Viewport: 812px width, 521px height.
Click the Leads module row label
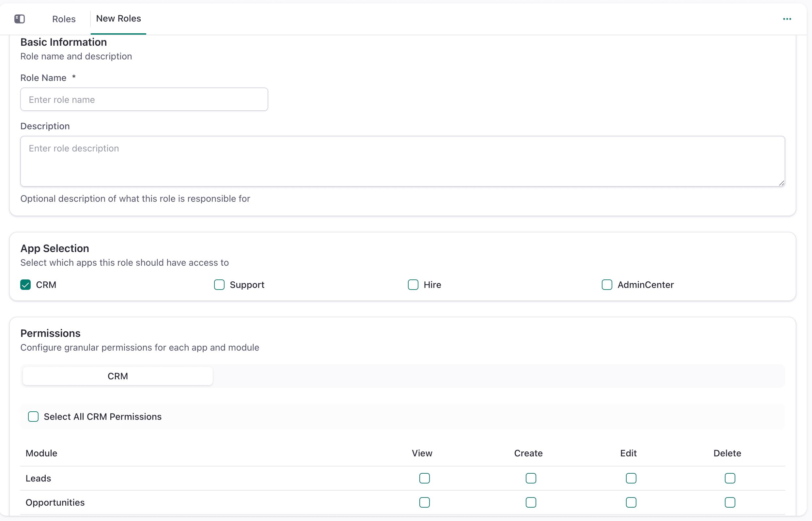(38, 478)
